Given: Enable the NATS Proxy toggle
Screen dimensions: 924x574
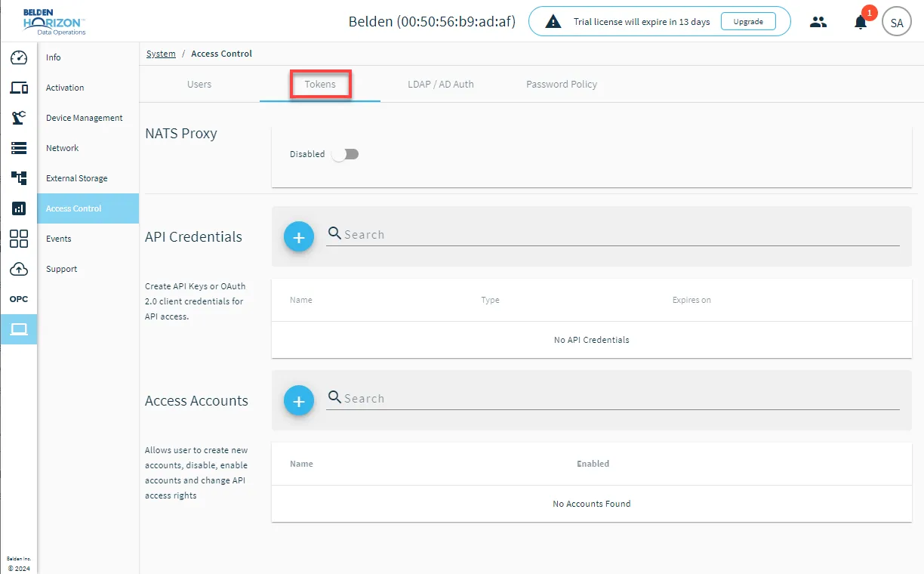Looking at the screenshot, I should coord(346,154).
